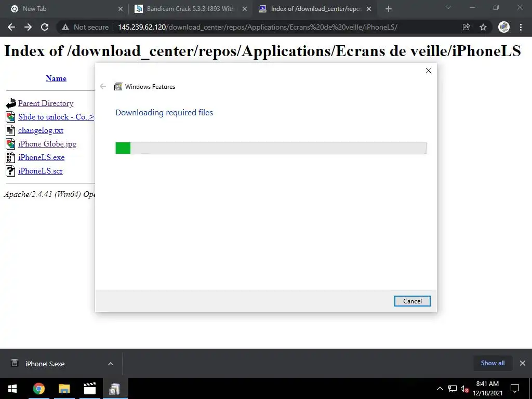
Task: Close the Index of tab
Action: point(369,9)
